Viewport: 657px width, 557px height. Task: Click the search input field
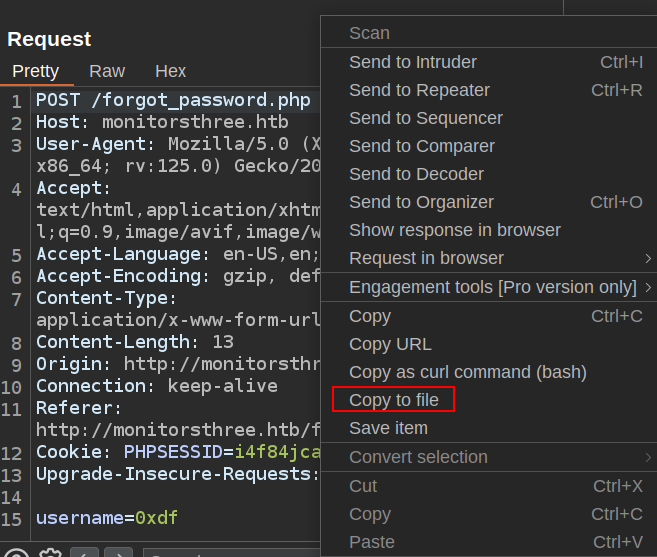point(230,554)
